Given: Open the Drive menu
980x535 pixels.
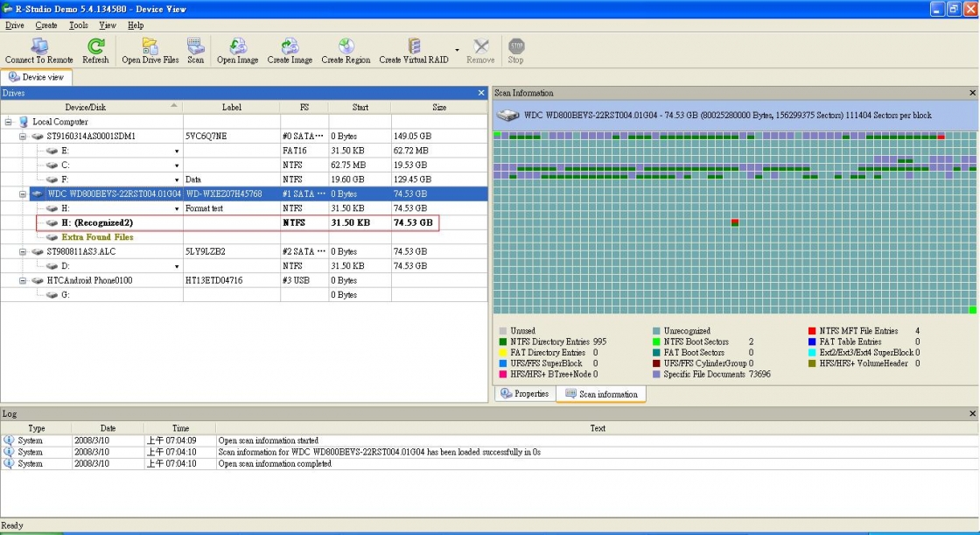Looking at the screenshot, I should pyautogui.click(x=14, y=25).
